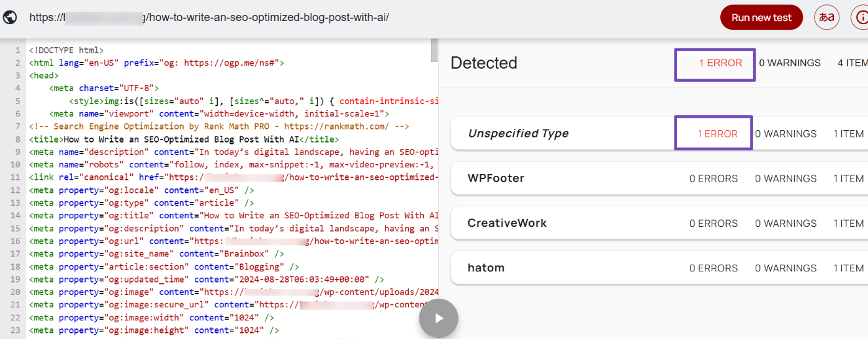Click the info icon at top right

coord(861,17)
